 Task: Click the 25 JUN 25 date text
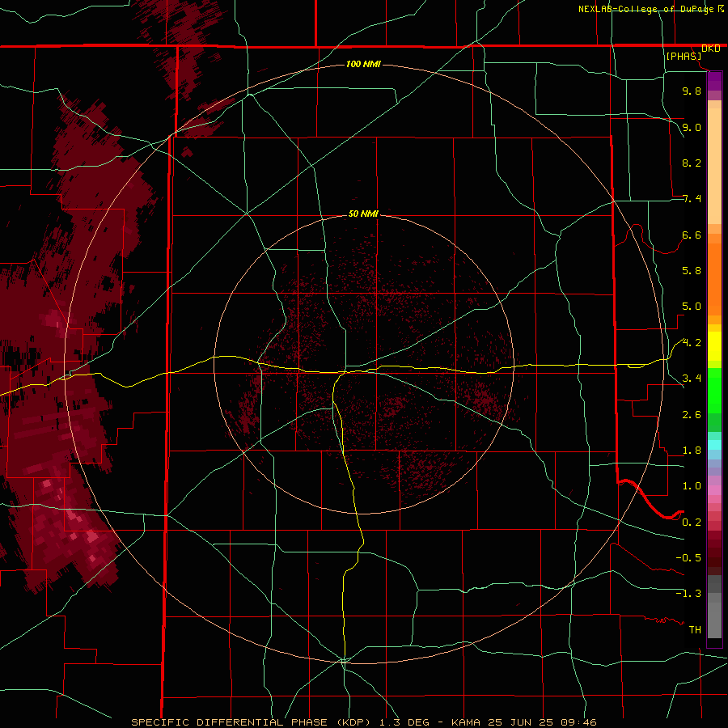click(522, 722)
